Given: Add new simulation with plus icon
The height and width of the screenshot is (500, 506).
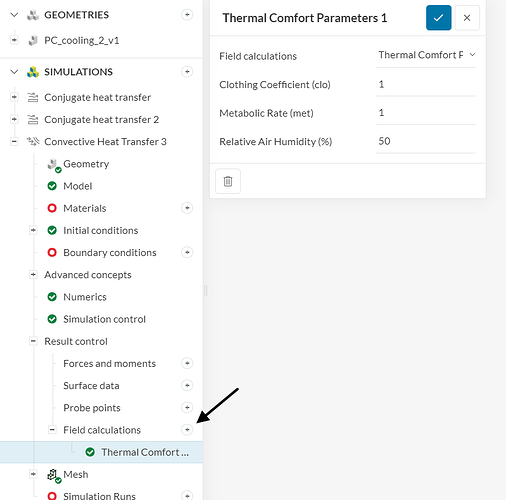Looking at the screenshot, I should pos(187,72).
